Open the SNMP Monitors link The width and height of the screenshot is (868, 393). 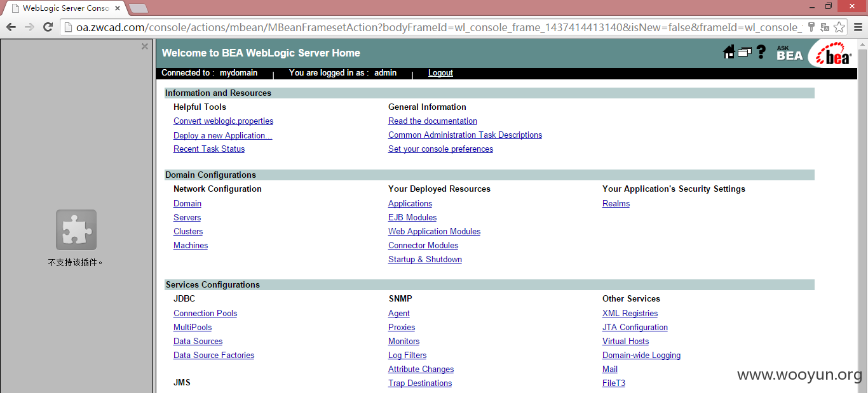[x=403, y=341]
